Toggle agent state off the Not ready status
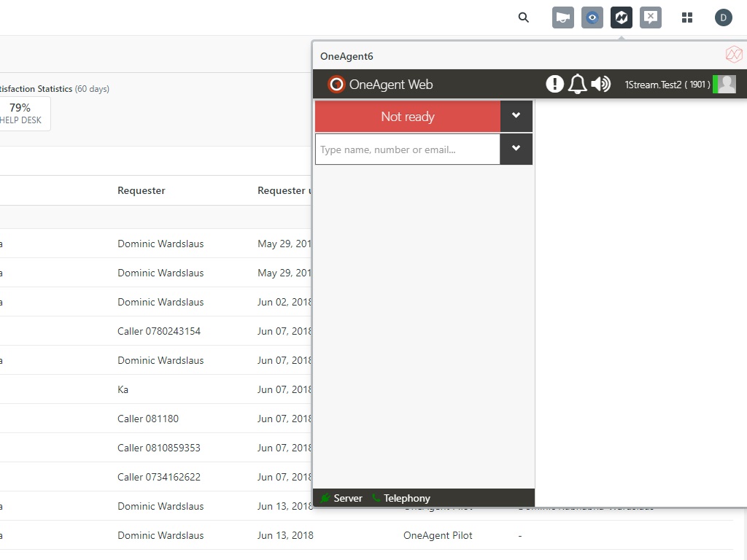Image resolution: width=747 pixels, height=560 pixels. click(407, 116)
